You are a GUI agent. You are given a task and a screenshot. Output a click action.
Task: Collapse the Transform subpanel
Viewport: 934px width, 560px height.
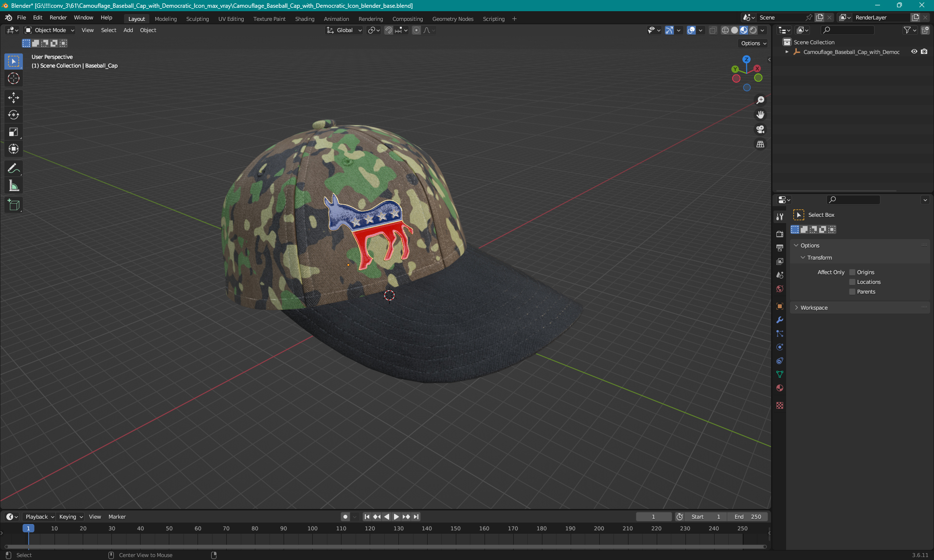click(803, 258)
